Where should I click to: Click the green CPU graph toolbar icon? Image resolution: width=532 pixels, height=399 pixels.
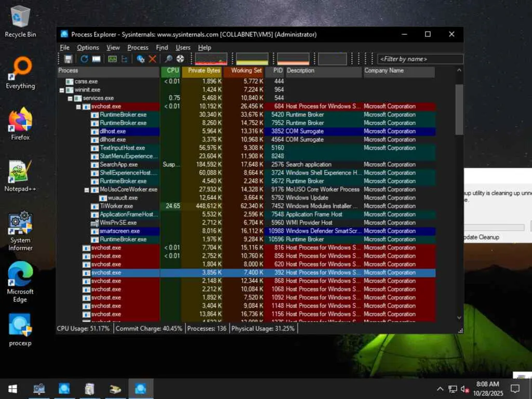(x=112, y=59)
